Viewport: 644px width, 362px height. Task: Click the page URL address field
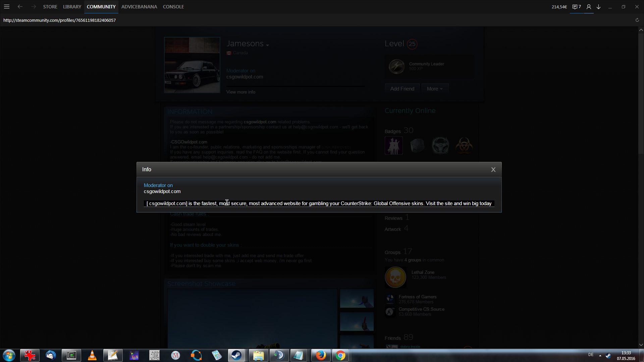point(60,20)
